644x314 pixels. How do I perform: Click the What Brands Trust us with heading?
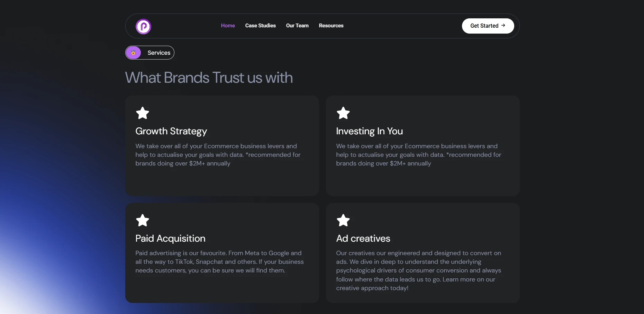click(x=209, y=78)
